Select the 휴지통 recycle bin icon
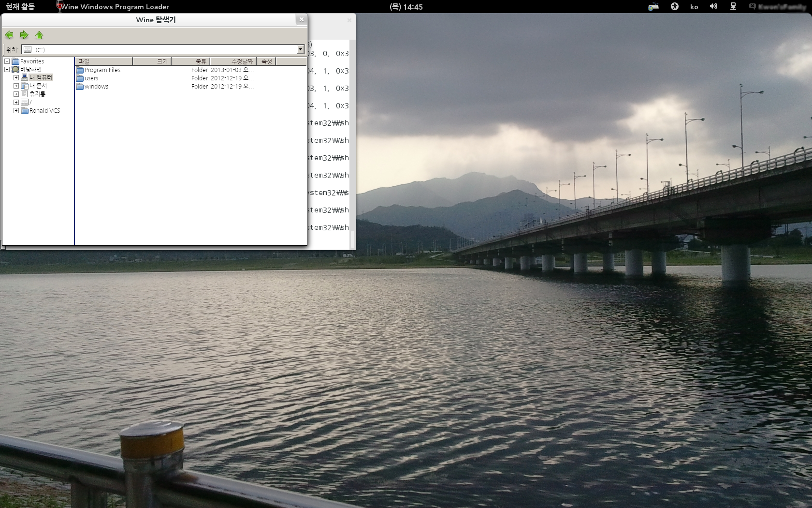The image size is (812, 508). 25,94
